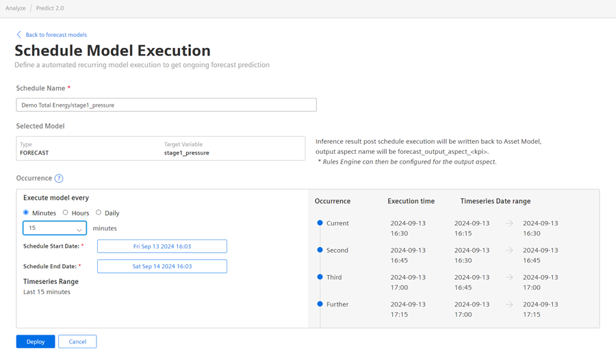616x364 pixels.
Task: Click the back arrow chevron icon
Action: pos(19,34)
